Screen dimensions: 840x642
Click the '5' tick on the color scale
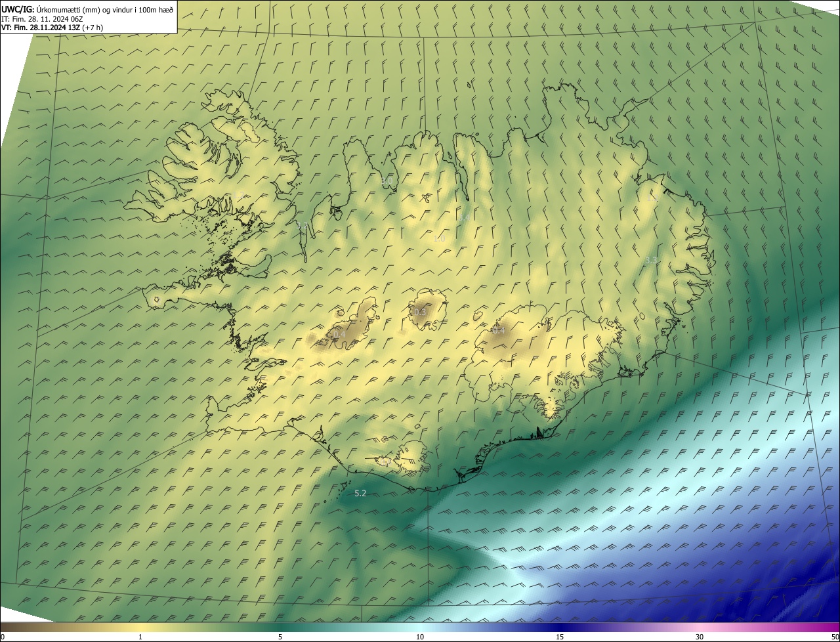click(280, 637)
